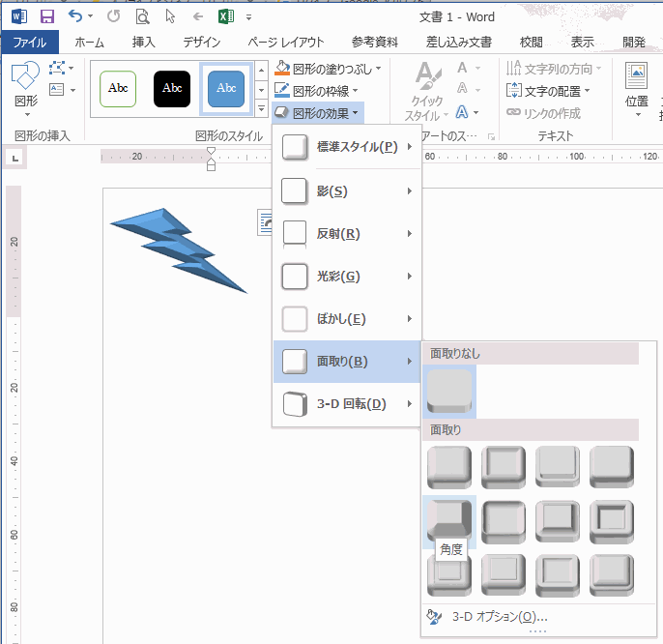Choose the third bevel preset in top row
Image resolution: width=663 pixels, height=644 pixels.
[558, 467]
